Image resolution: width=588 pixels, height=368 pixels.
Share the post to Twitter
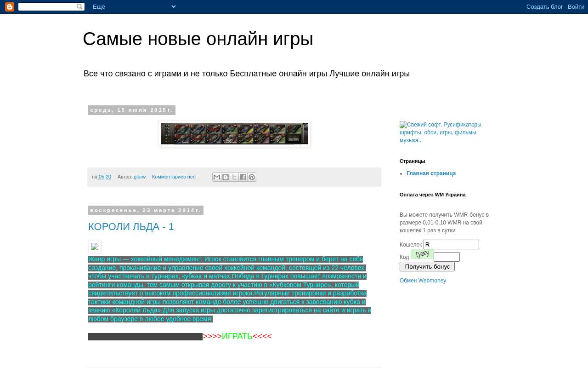(x=234, y=177)
